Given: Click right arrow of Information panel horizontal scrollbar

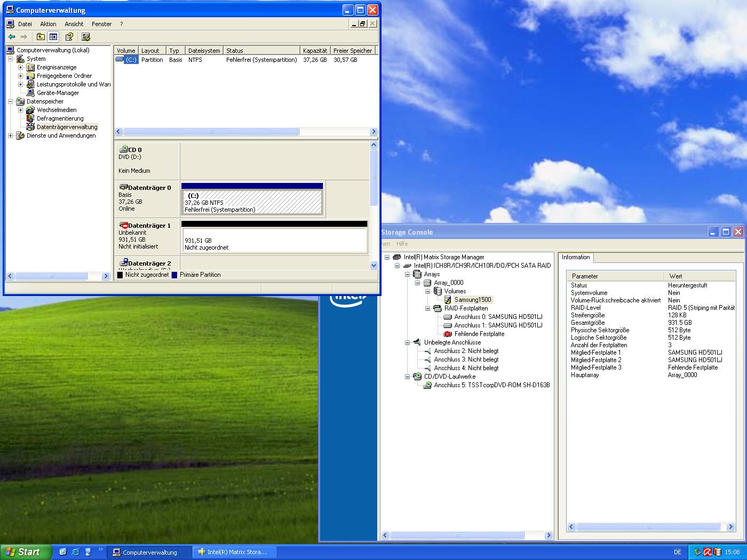Looking at the screenshot, I should pos(730,527).
